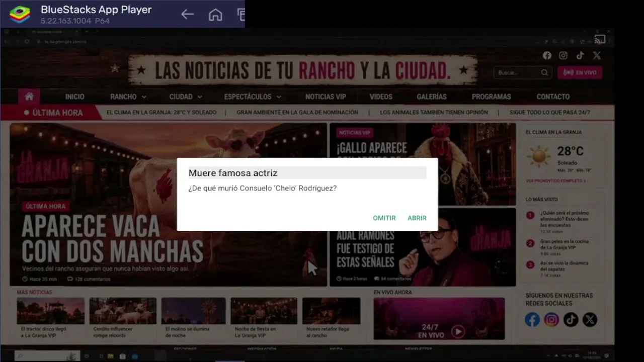The width and height of the screenshot is (644, 362).
Task: Open Instagram icon under Síguenos en nuestras redes
Action: click(x=551, y=319)
